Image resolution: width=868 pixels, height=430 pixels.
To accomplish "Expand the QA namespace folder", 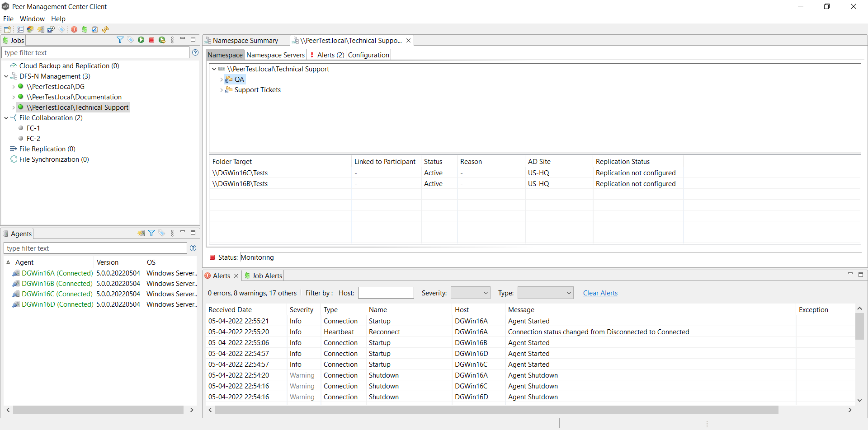I will [x=222, y=79].
